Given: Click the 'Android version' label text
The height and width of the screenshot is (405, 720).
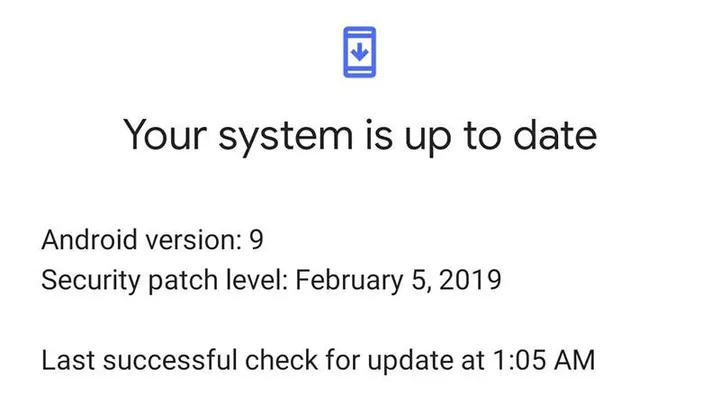Looking at the screenshot, I should pyautogui.click(x=138, y=241).
